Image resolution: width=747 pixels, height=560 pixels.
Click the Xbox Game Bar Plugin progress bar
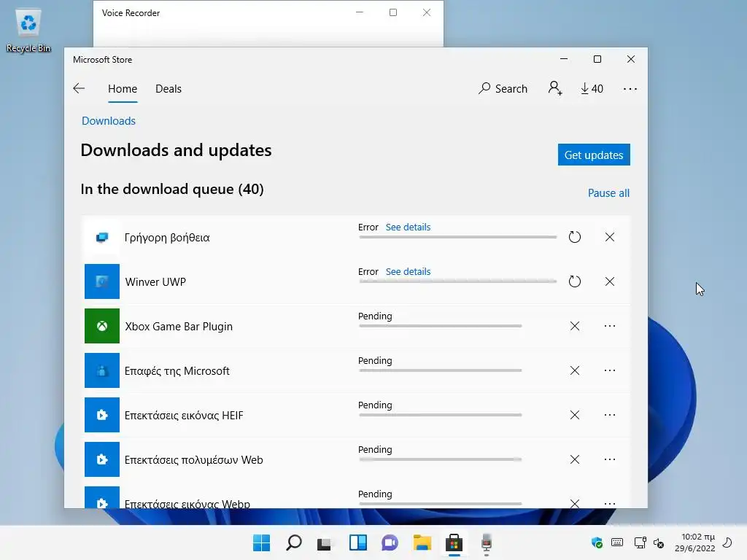[440, 326]
